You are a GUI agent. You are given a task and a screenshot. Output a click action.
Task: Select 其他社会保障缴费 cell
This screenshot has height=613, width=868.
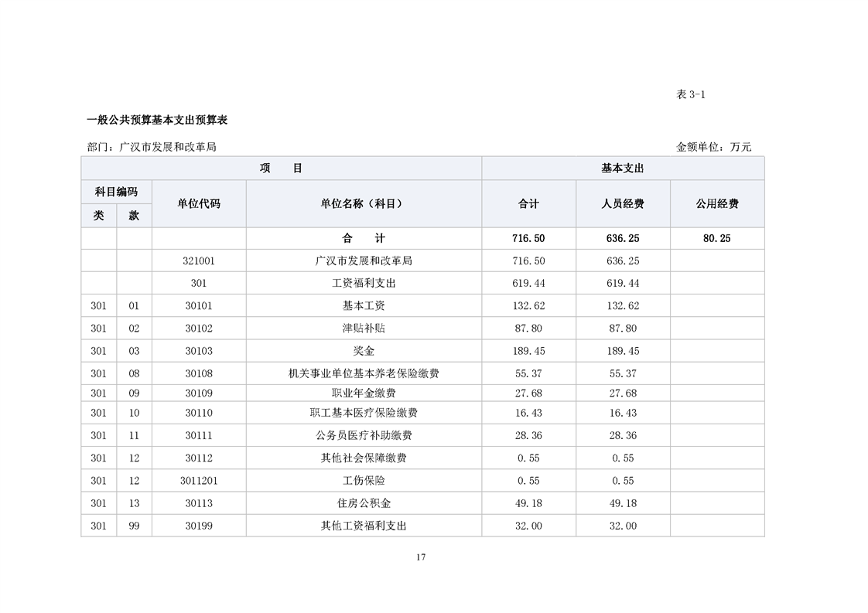point(364,458)
